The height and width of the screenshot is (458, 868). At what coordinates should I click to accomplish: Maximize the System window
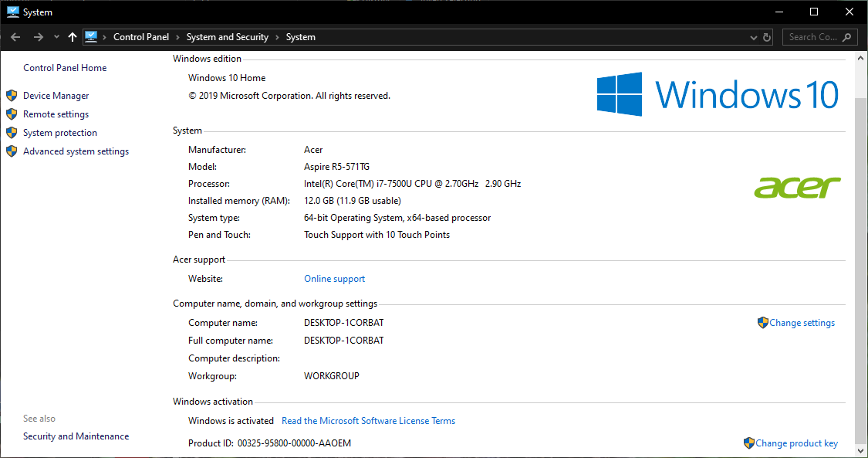coord(814,12)
